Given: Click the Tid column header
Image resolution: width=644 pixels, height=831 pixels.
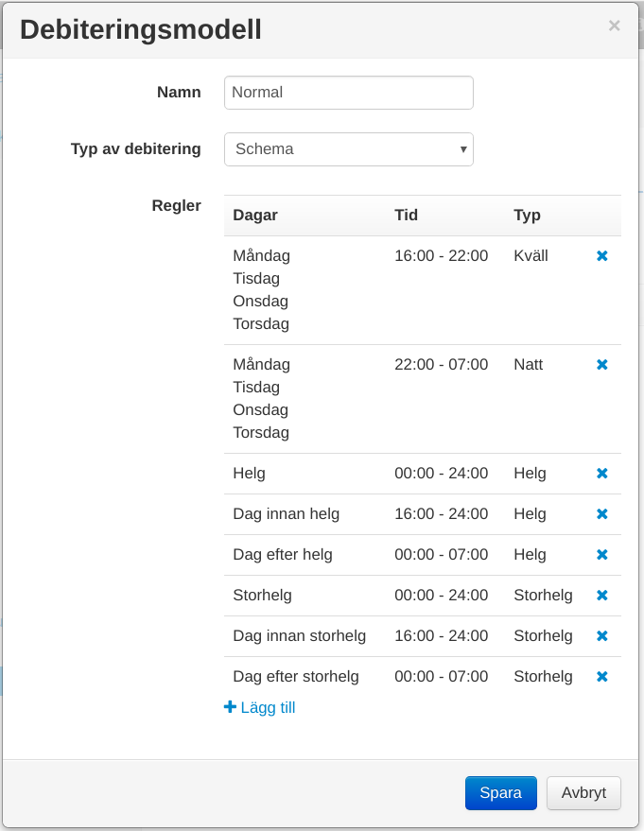Looking at the screenshot, I should click(x=407, y=216).
